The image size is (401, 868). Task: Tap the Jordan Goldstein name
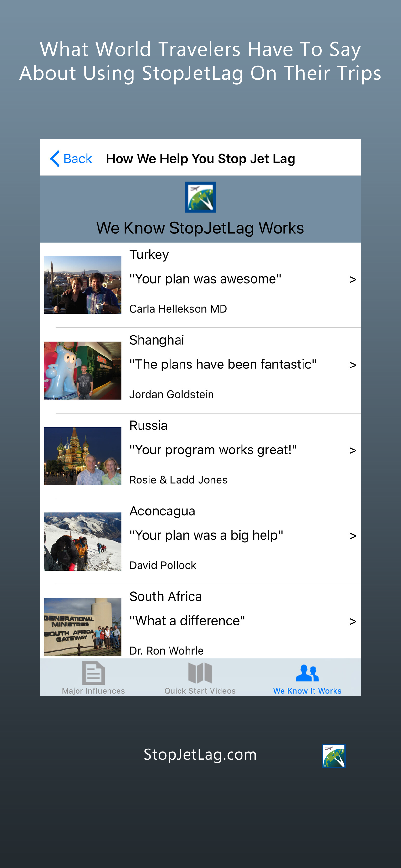(x=171, y=394)
